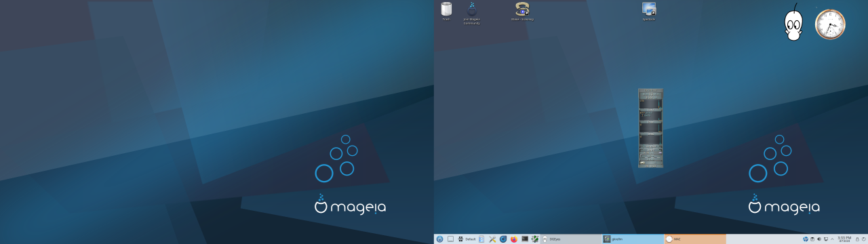This screenshot has width=868, height=244.
Task: Open the volume control tray icon
Action: click(819, 239)
